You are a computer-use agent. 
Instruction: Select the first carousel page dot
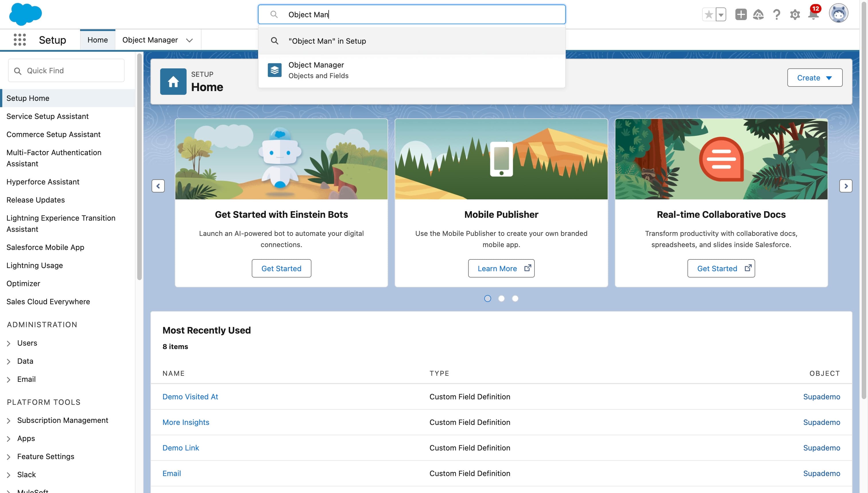(487, 298)
